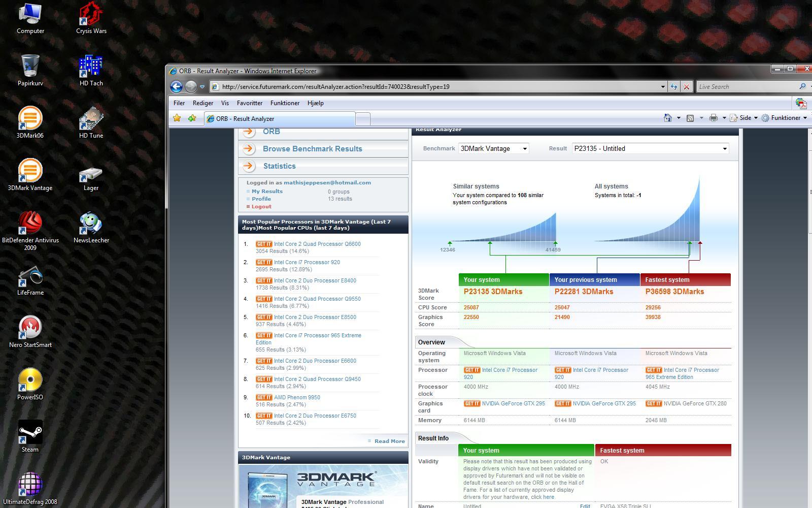The width and height of the screenshot is (812, 508).
Task: Click Read More under popular processors
Action: 389,441
